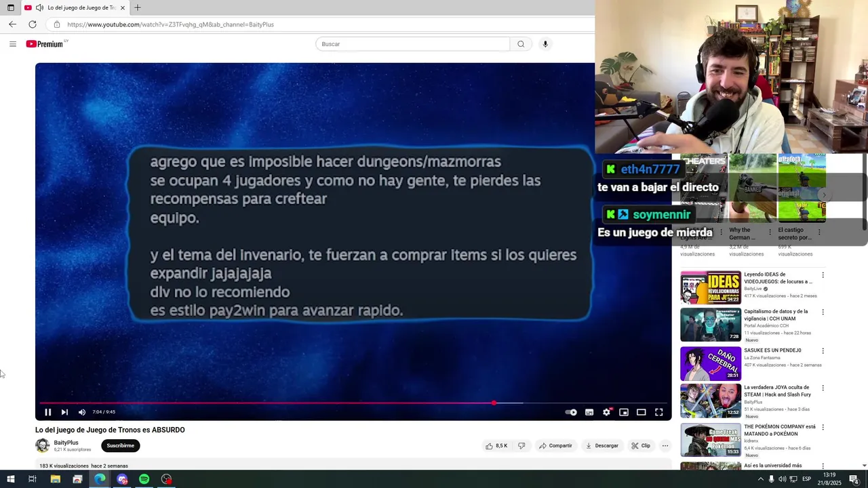Viewport: 868px width, 488px height.
Task: Open 'THE POKÉMON COMPANY está MATANDO' thumbnail
Action: click(711, 440)
